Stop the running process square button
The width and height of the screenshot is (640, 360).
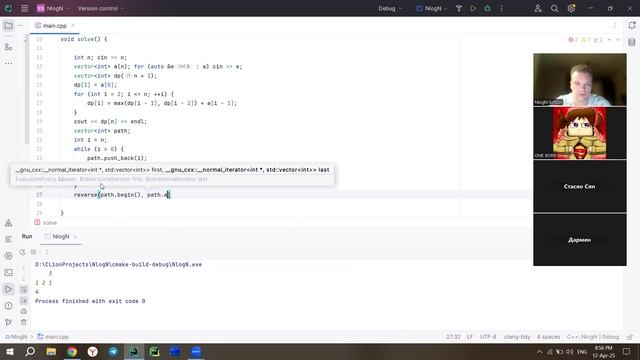point(34,252)
